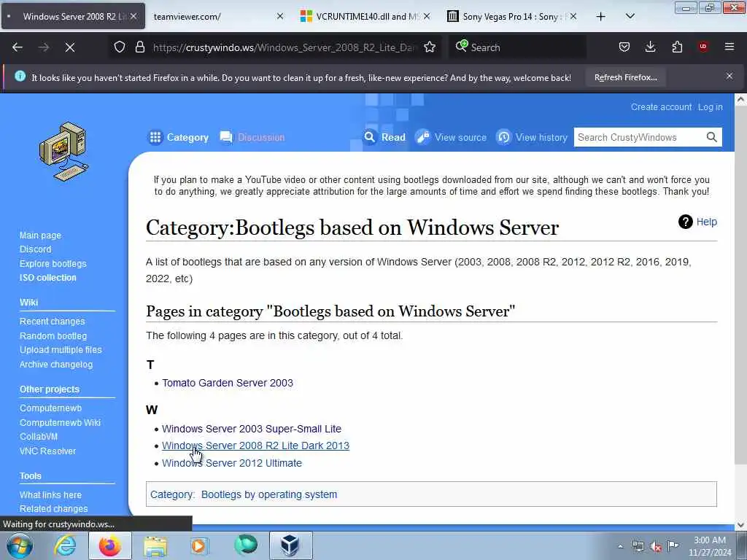The image size is (747, 560).
Task: Click CrustyWindows computer logo
Action: click(x=64, y=152)
